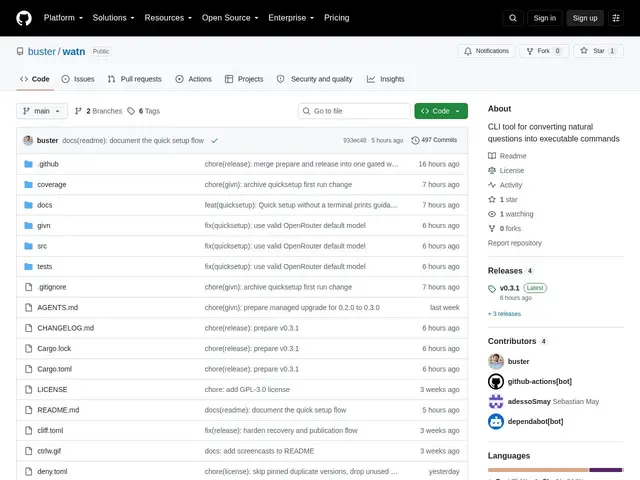Click the file icon beside .gitignore

(x=28, y=287)
